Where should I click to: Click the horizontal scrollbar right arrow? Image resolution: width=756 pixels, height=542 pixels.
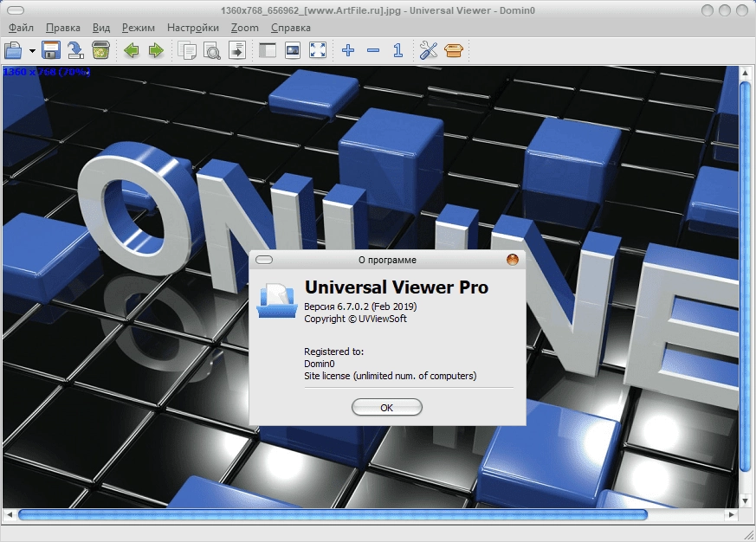[x=732, y=515]
